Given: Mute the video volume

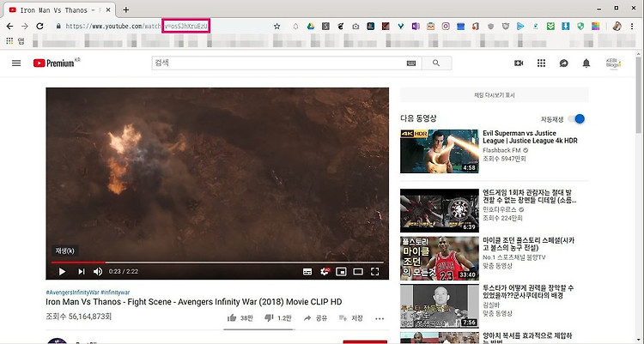Looking at the screenshot, I should 98,271.
